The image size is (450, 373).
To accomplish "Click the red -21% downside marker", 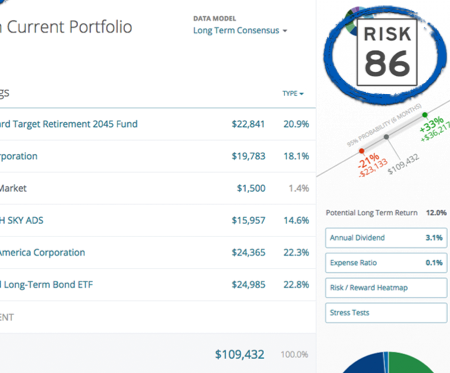I will [362, 151].
